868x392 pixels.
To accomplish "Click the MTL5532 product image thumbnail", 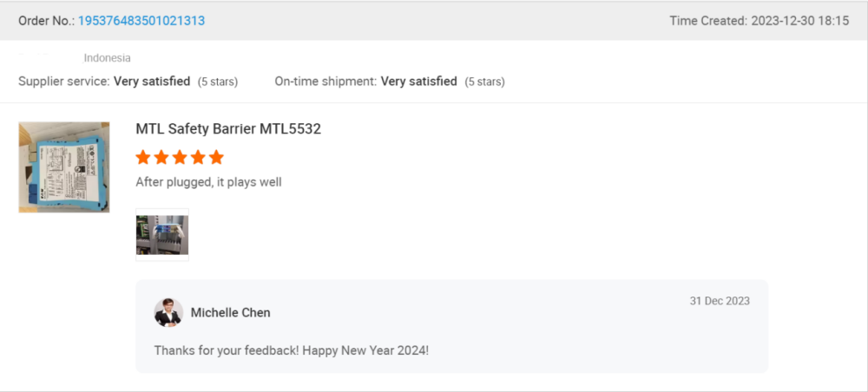I will [x=64, y=167].
